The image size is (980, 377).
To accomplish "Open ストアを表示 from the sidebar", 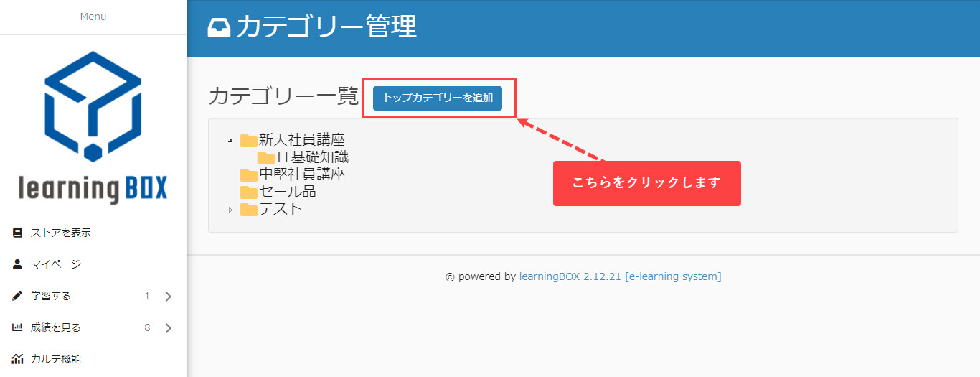I will [61, 233].
